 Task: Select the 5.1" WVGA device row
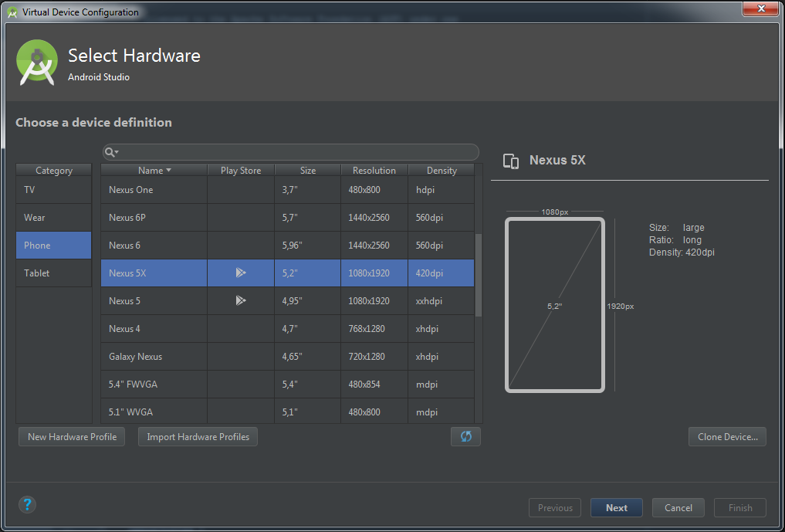click(x=287, y=412)
